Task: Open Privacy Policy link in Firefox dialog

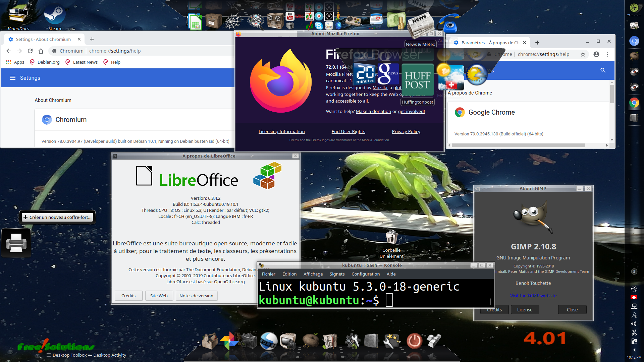Action: tap(406, 131)
